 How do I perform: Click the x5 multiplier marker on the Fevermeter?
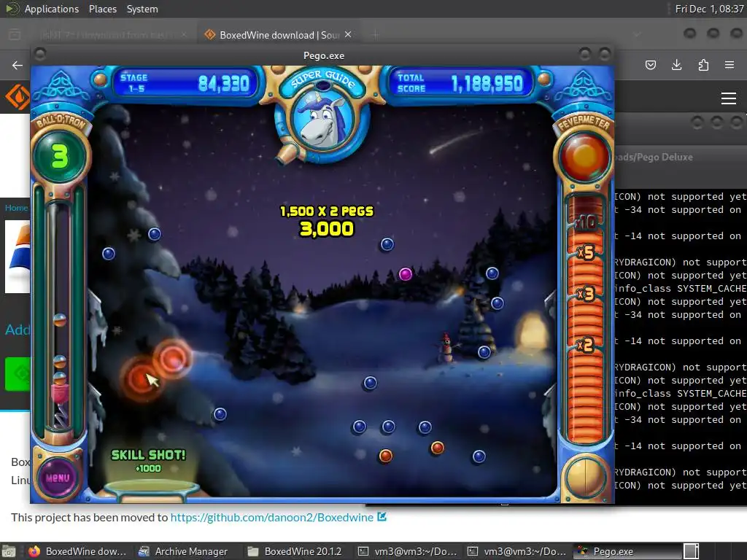586,252
